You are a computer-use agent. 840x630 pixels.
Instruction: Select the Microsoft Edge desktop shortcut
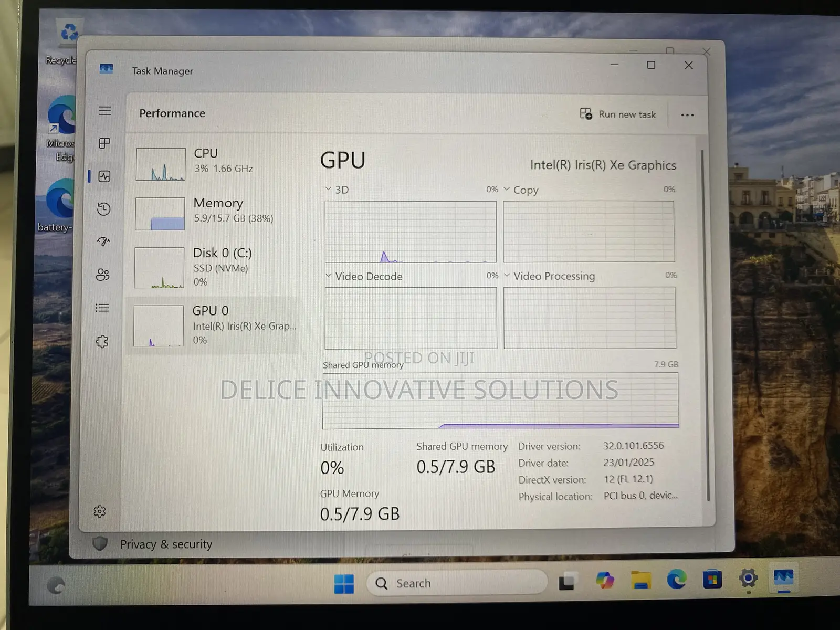click(x=61, y=129)
